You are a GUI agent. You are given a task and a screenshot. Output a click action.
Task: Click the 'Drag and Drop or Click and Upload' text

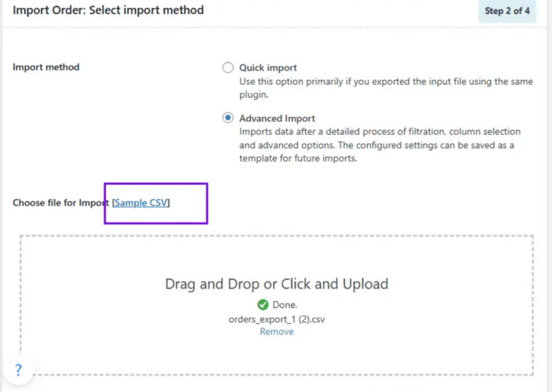tap(276, 284)
